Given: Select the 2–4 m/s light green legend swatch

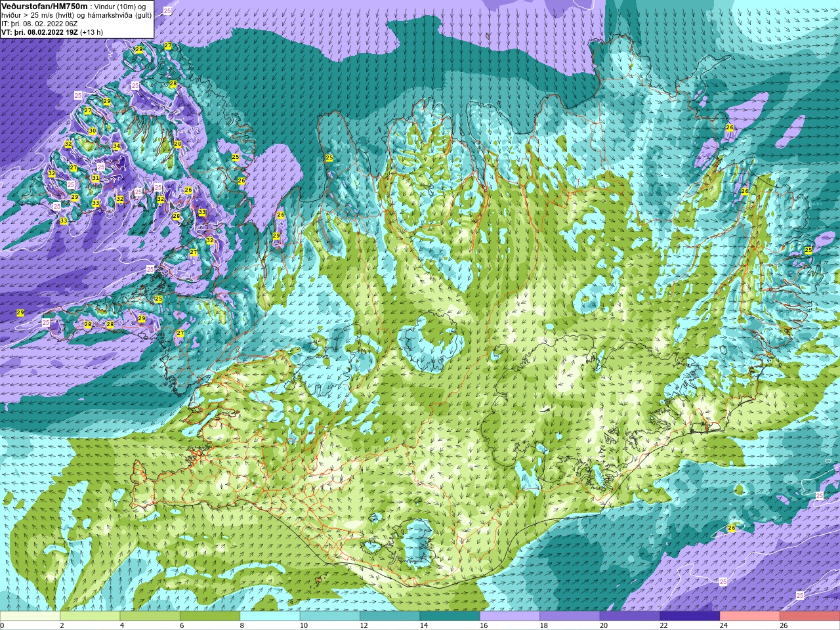Looking at the screenshot, I should (x=90, y=616).
